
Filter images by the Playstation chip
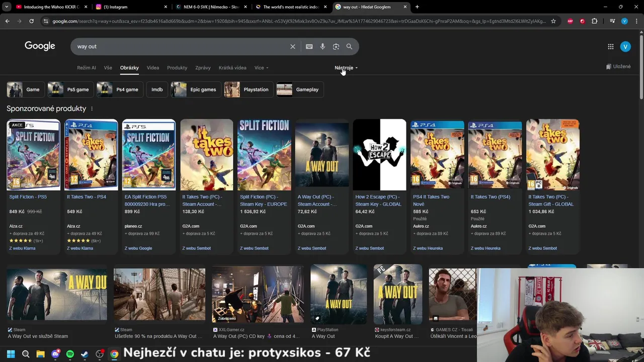coord(249,89)
